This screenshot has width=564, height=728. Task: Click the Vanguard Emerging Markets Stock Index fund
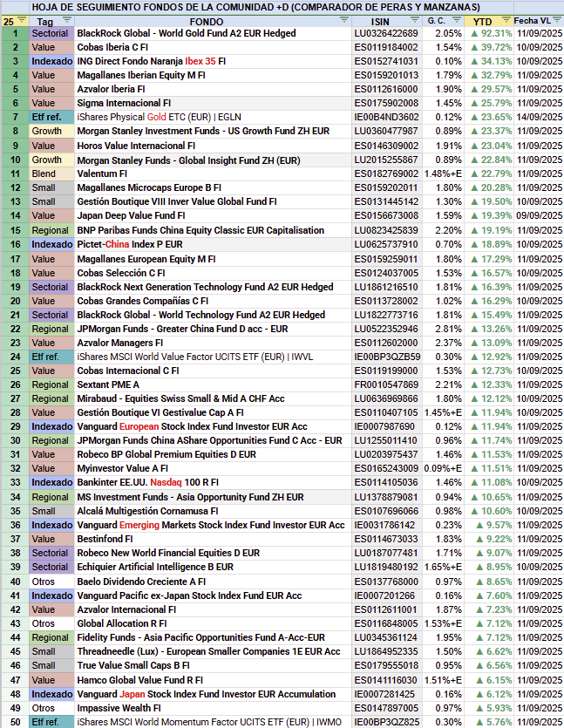(x=210, y=526)
